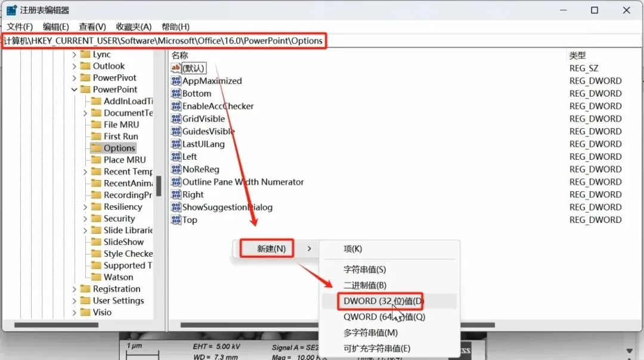Expand the PowerPivot key
This screenshot has width=644, height=360.
(75, 78)
